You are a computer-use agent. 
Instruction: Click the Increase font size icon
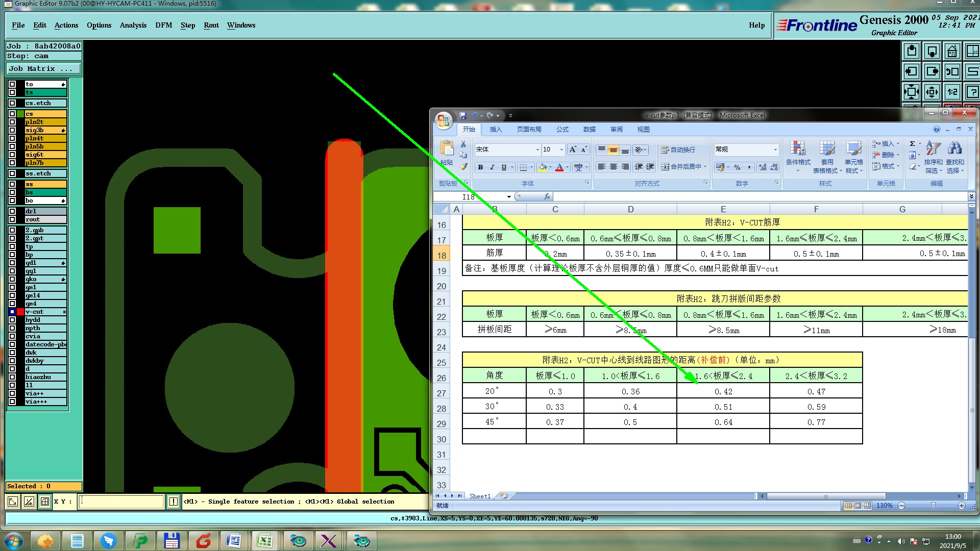573,149
